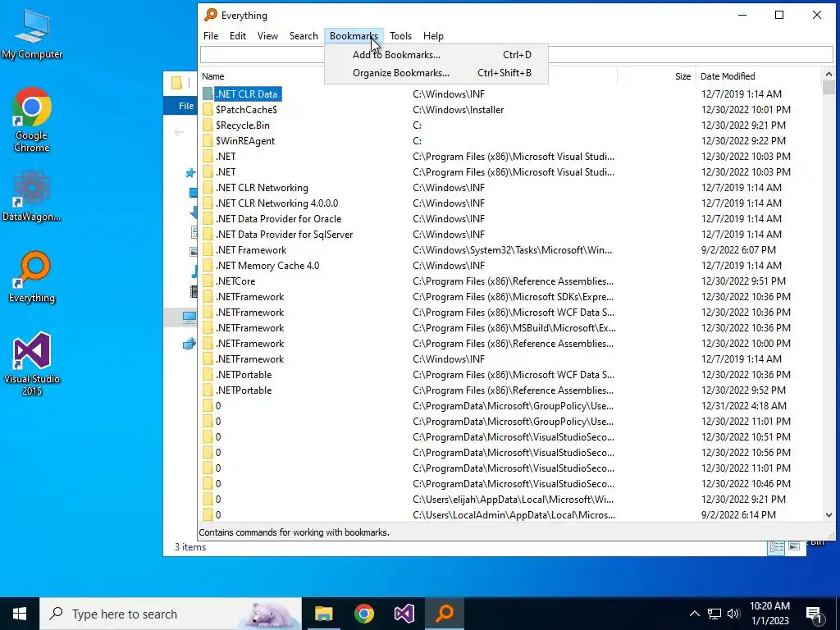Select the Everything taskbar button
This screenshot has width=840, height=630.
pyautogui.click(x=445, y=614)
